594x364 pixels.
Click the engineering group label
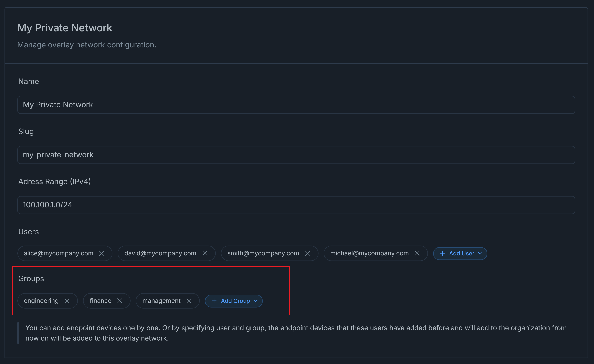(41, 301)
